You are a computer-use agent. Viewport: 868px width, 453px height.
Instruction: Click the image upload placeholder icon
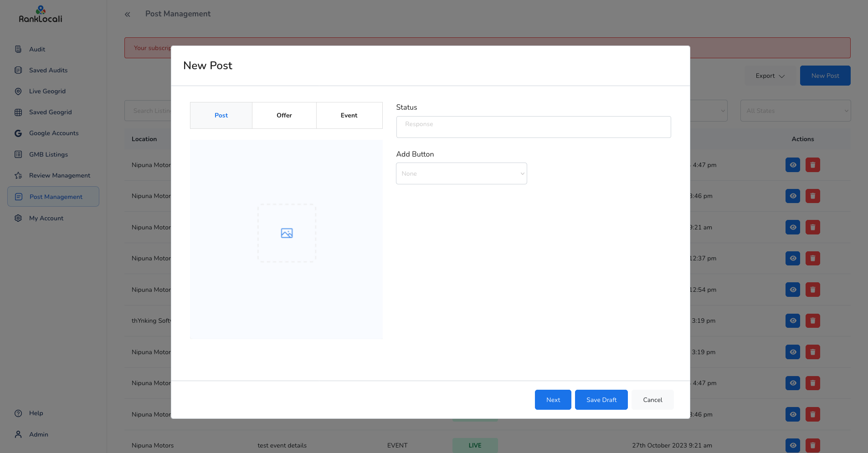[x=287, y=233]
